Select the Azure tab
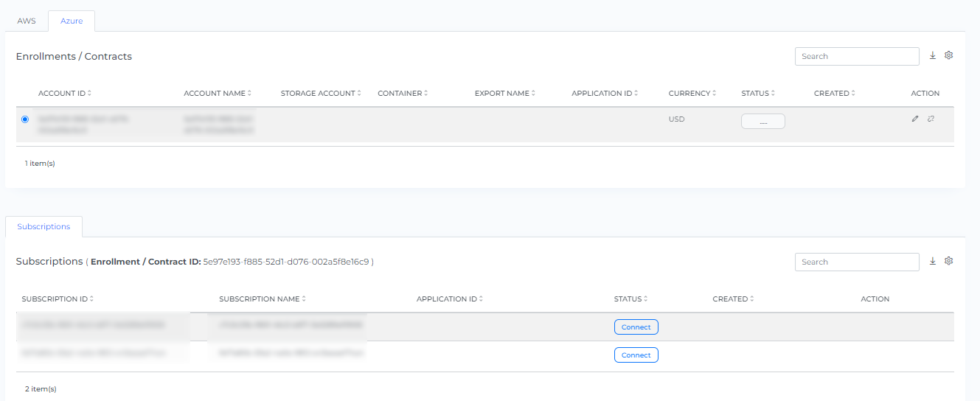The width and height of the screenshot is (980, 401). pyautogui.click(x=72, y=21)
